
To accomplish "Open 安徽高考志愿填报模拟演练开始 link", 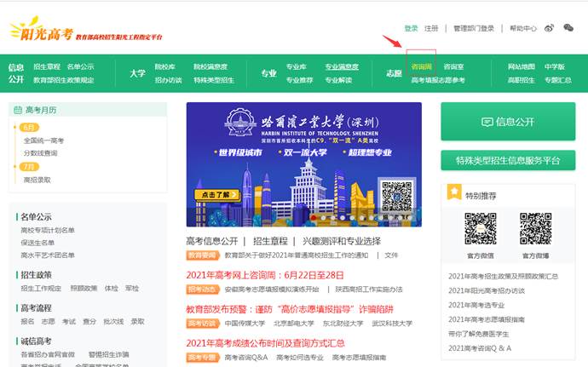I will (x=272, y=290).
